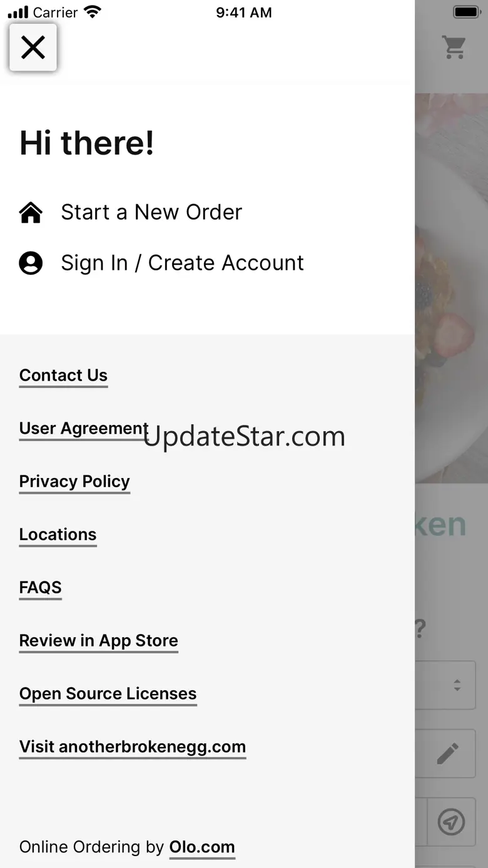The width and height of the screenshot is (488, 868).
Task: Open the Contact Us link
Action: click(63, 375)
